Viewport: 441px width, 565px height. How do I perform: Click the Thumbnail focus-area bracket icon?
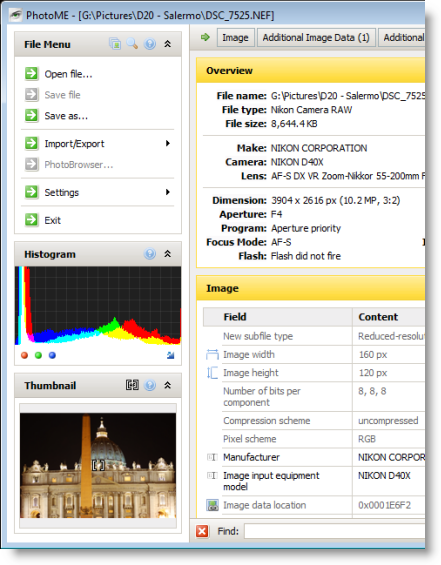(x=132, y=385)
